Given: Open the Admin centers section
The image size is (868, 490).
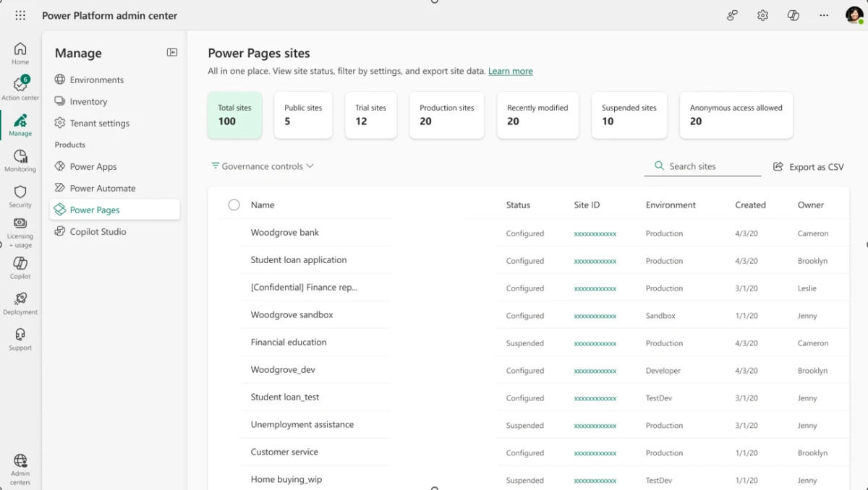Looking at the screenshot, I should tap(20, 466).
